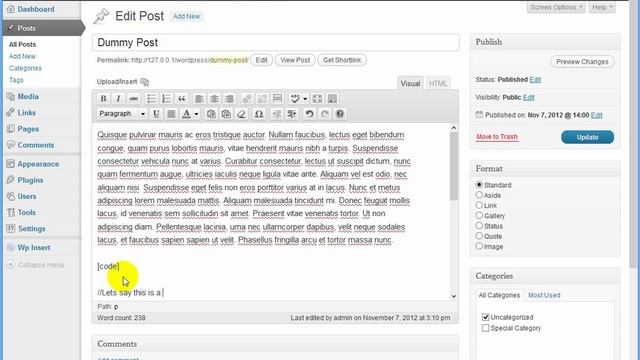Click the Unlink icon
Image resolution: width=640 pixels, height=360 pixels.
pos(262,98)
